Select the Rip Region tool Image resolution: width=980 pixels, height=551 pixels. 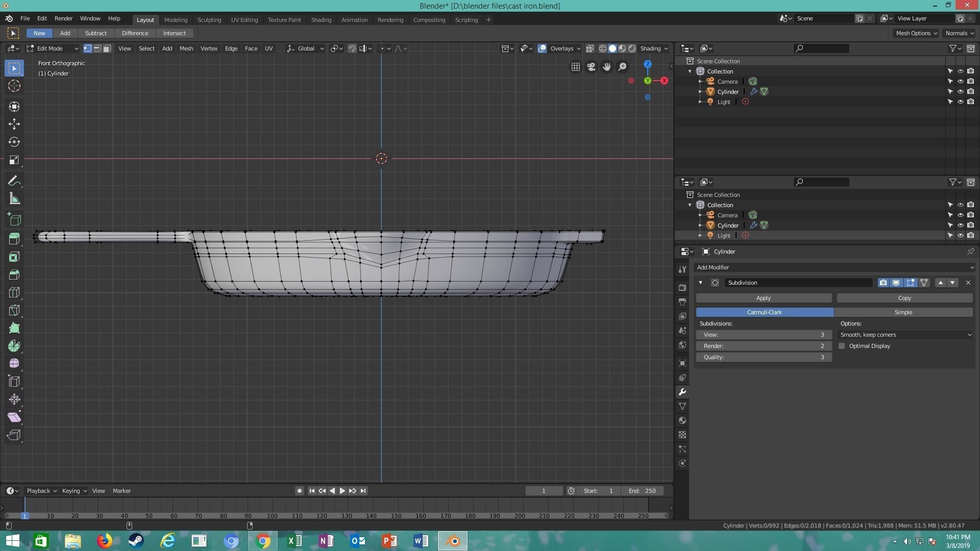[x=14, y=435]
